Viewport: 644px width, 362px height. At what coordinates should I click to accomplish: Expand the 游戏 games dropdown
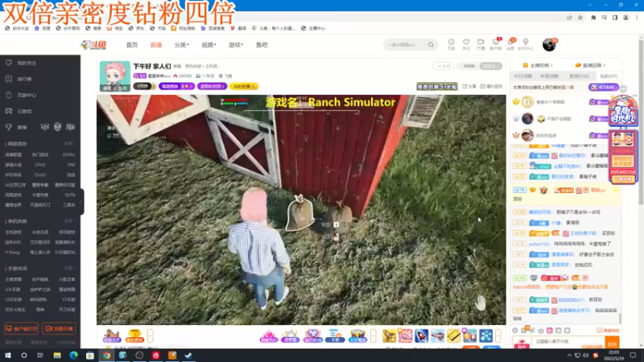236,45
